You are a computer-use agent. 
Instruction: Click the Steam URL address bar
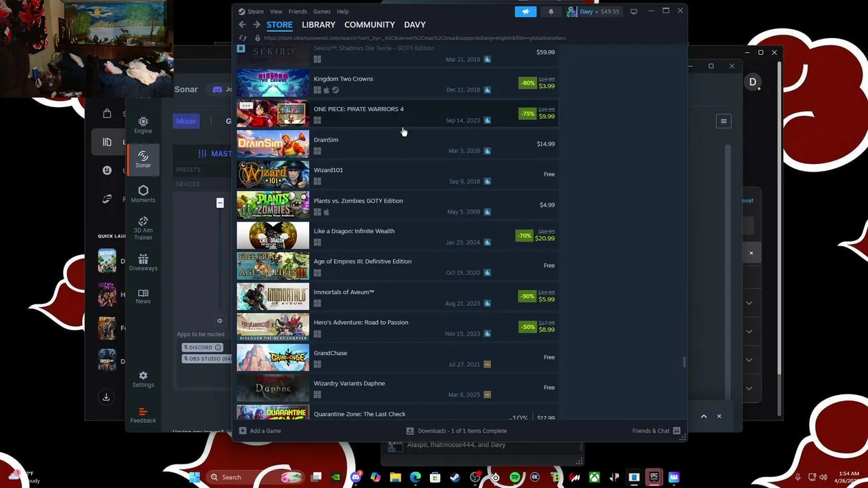pyautogui.click(x=414, y=38)
